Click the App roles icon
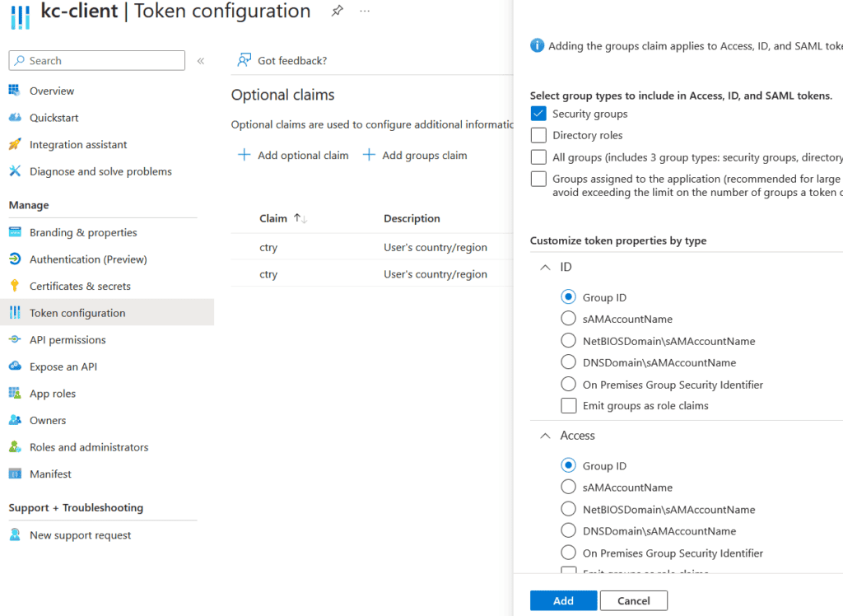Image resolution: width=843 pixels, height=616 pixels. point(15,394)
